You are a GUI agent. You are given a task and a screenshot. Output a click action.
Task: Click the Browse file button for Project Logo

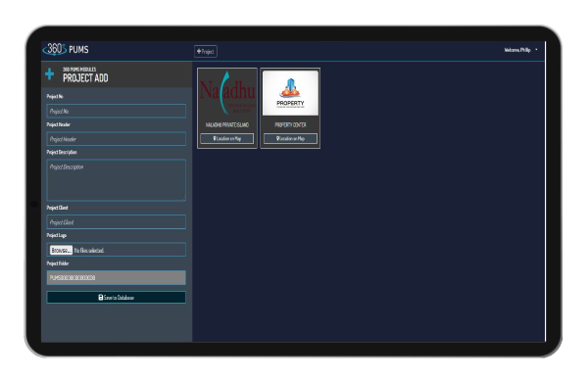[x=61, y=250]
